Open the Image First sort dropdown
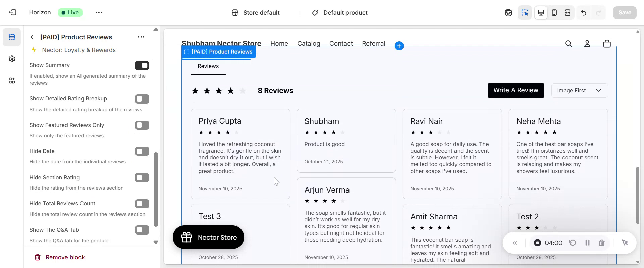Image resolution: width=644 pixels, height=268 pixels. pos(580,90)
